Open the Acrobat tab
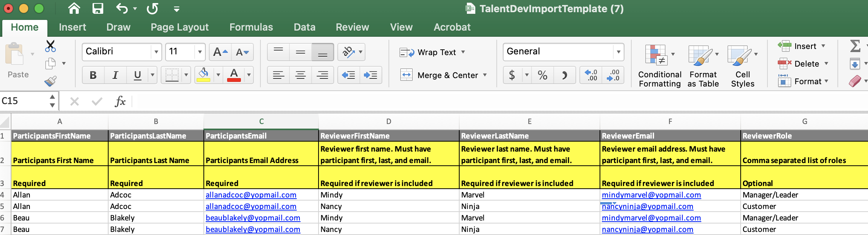The width and height of the screenshot is (868, 235). 452,27
